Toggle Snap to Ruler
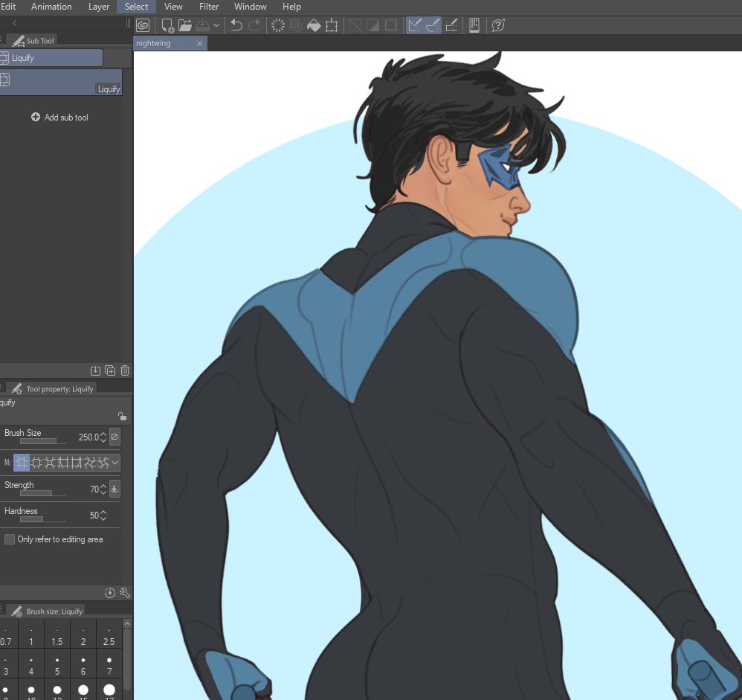 pyautogui.click(x=415, y=25)
